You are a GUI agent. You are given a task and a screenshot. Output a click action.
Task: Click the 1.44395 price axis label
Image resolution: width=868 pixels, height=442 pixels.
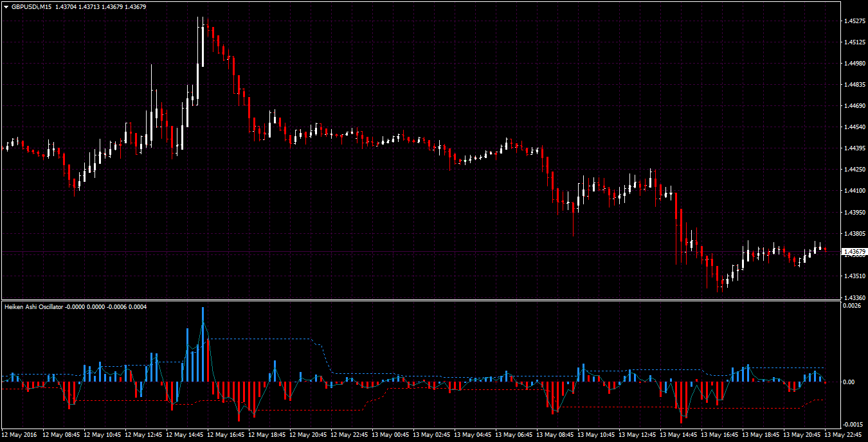point(854,148)
